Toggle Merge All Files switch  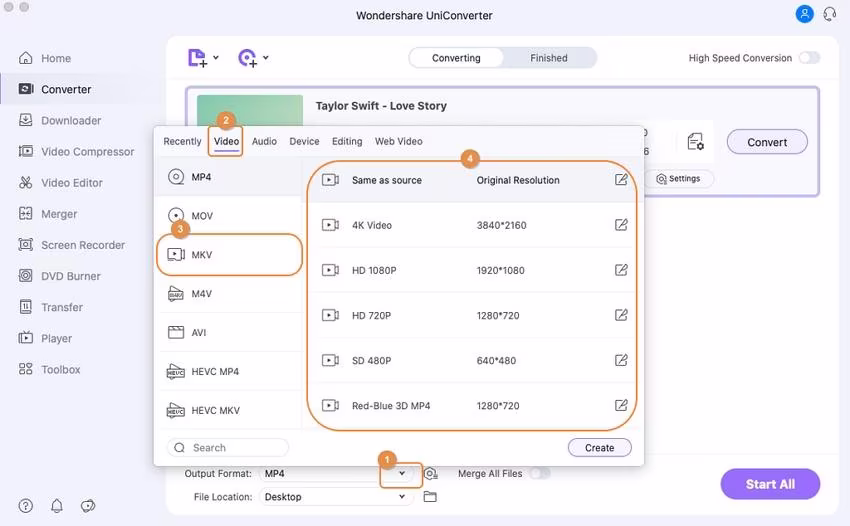point(539,473)
